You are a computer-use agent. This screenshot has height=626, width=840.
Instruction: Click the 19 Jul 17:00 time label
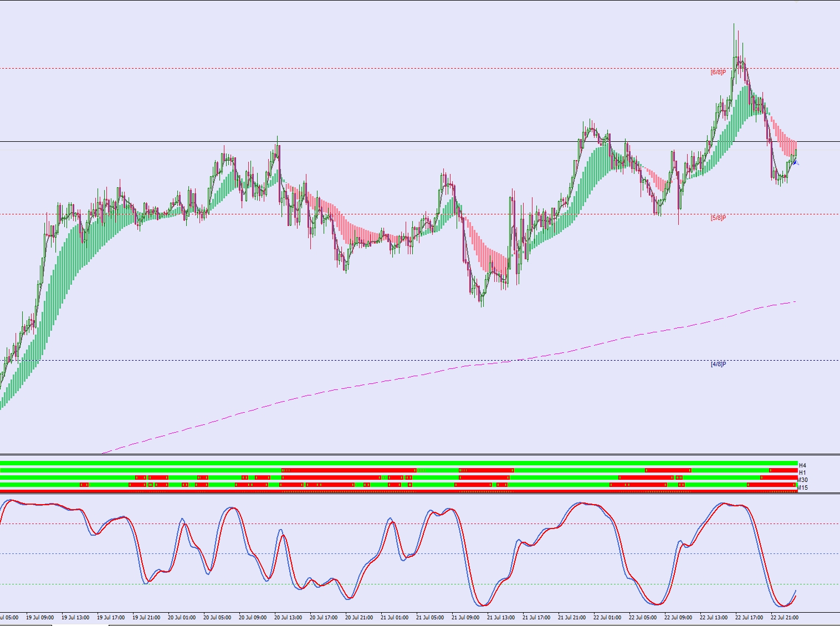pyautogui.click(x=111, y=617)
